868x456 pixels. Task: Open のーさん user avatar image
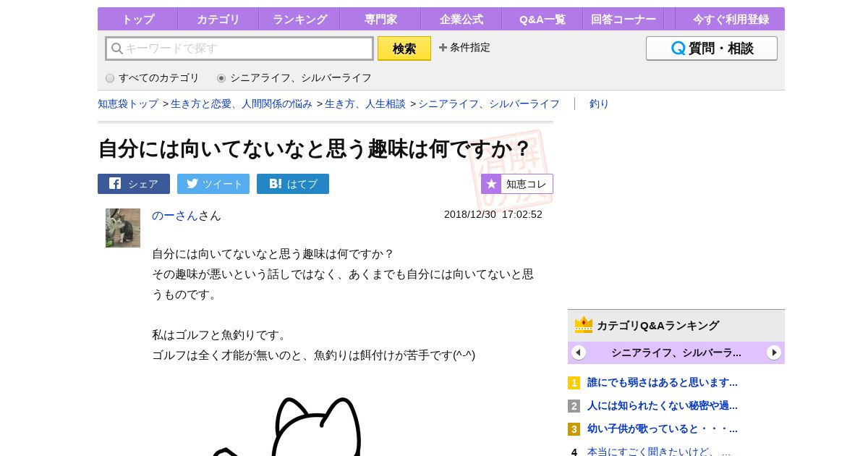pos(123,228)
